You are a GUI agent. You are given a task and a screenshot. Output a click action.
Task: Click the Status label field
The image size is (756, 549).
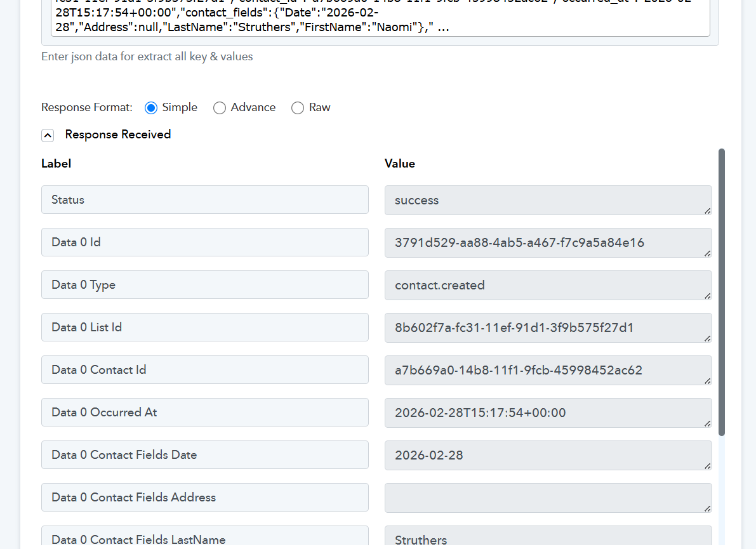(x=204, y=200)
